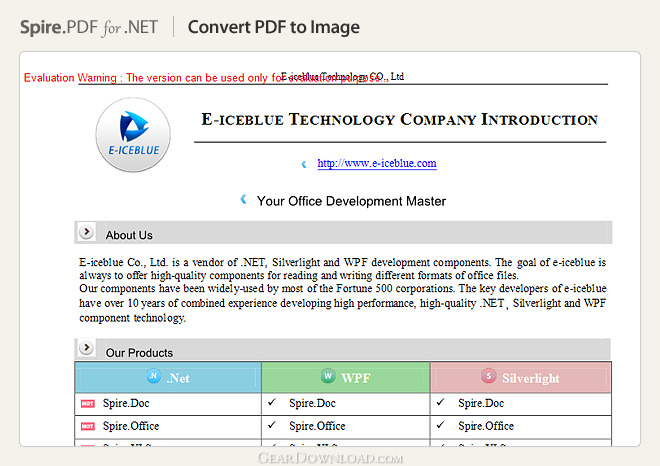
Task: Click checkmark beside Silverlight Spire.Doc
Action: click(440, 402)
